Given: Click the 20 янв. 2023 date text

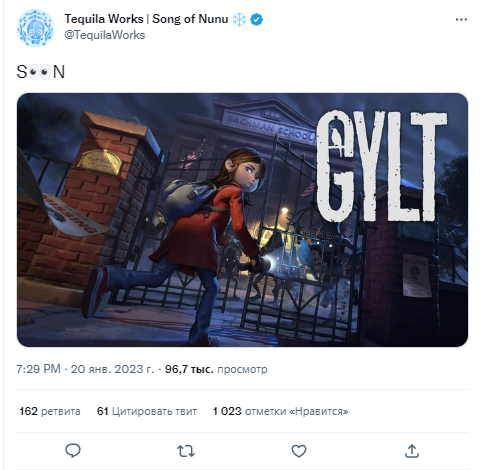Looking at the screenshot, I should [112, 369].
